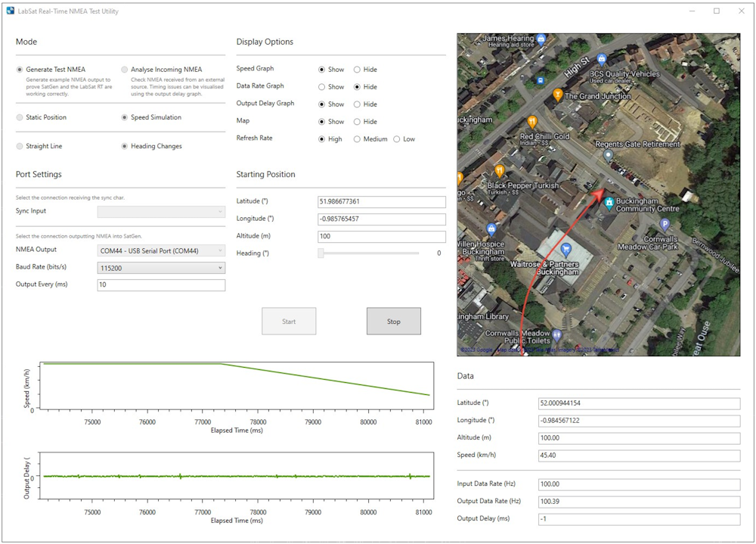Click the Starting Position Latitude field
This screenshot has height=544, width=756.
point(381,202)
